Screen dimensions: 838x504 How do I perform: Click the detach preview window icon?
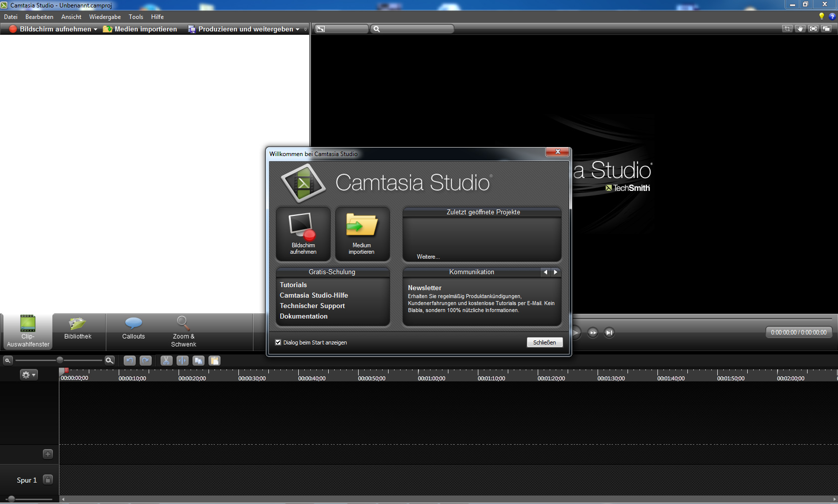tap(826, 29)
